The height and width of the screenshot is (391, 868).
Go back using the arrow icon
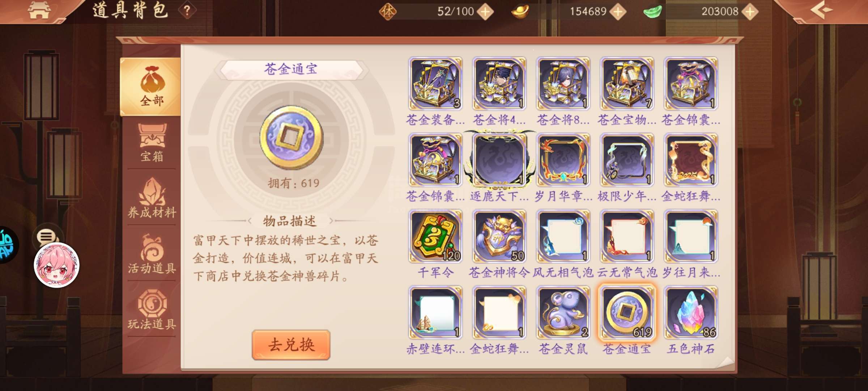pyautogui.click(x=822, y=10)
